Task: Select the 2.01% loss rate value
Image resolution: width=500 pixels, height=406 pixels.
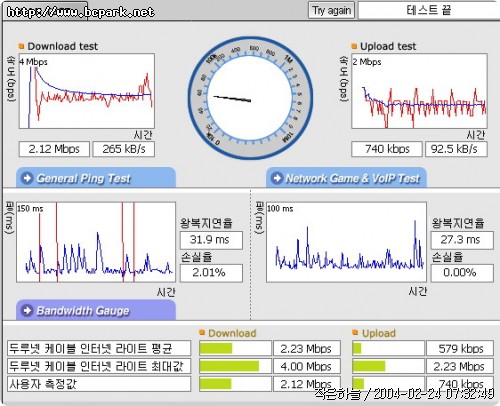Action: 211,273
